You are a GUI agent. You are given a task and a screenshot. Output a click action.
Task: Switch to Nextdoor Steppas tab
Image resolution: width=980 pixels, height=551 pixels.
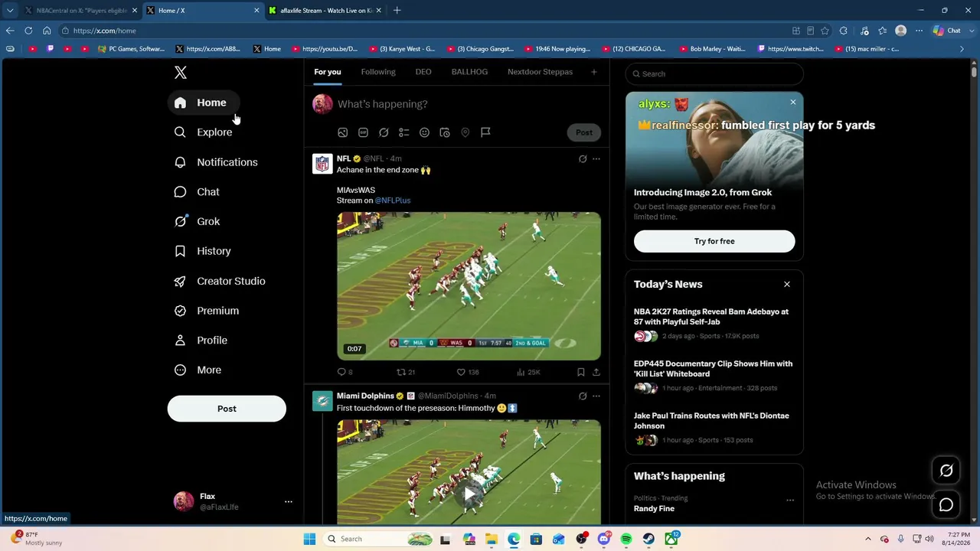540,72
